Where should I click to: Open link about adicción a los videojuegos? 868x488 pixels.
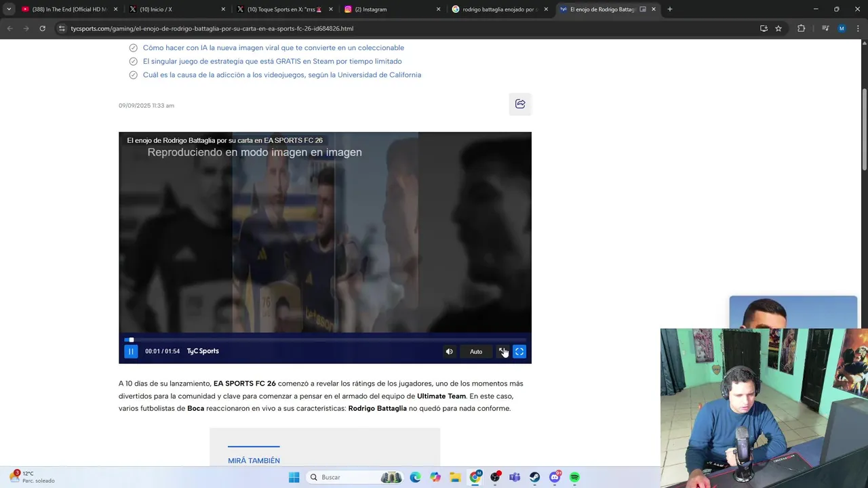point(281,75)
